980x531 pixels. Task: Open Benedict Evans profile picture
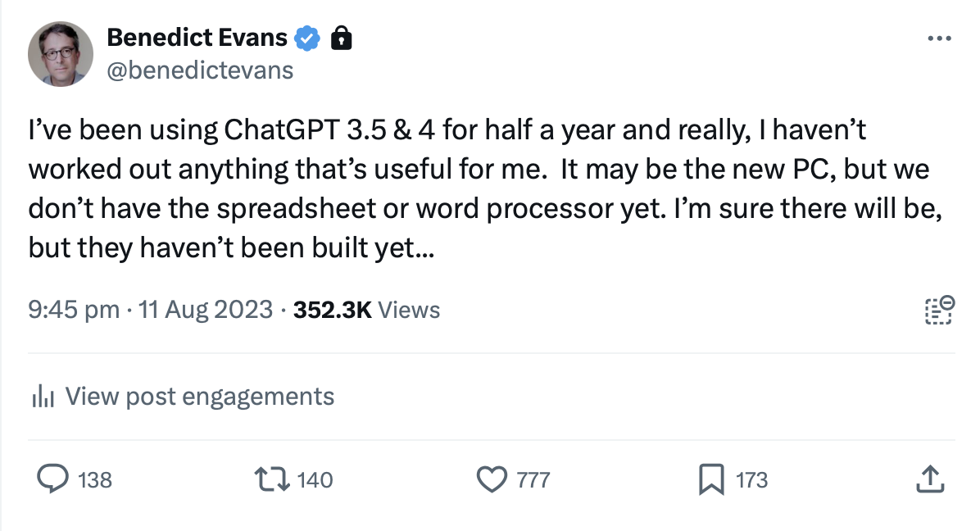[61, 54]
